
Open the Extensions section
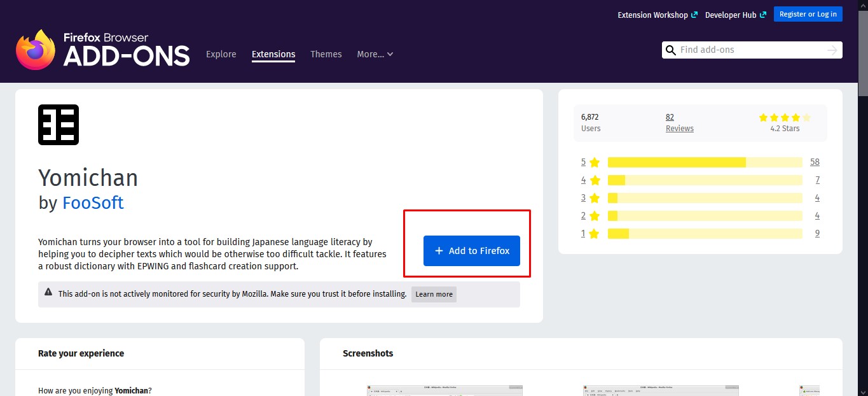[x=273, y=54]
